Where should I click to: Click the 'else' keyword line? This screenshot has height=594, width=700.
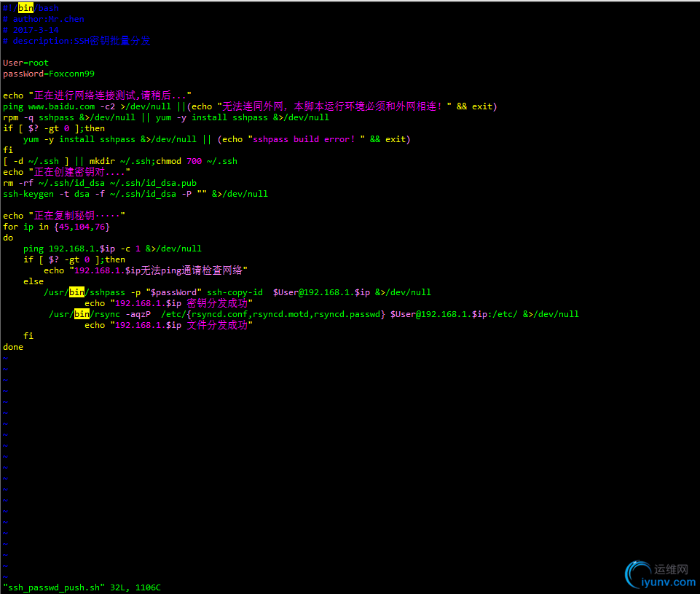[34, 281]
